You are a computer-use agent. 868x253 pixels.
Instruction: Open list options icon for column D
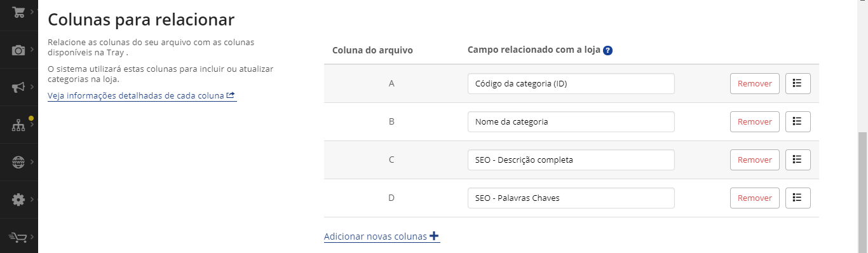click(x=798, y=198)
